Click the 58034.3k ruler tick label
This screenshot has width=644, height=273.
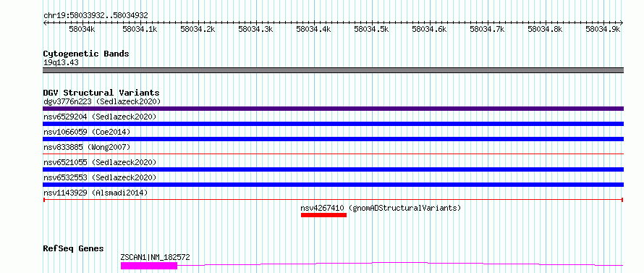tap(256, 29)
